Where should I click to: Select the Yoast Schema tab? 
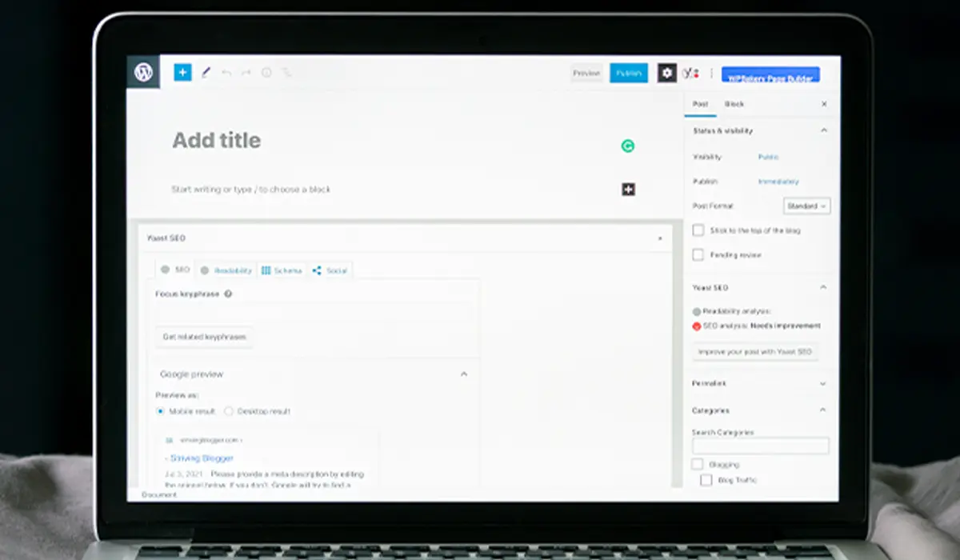pyautogui.click(x=282, y=270)
